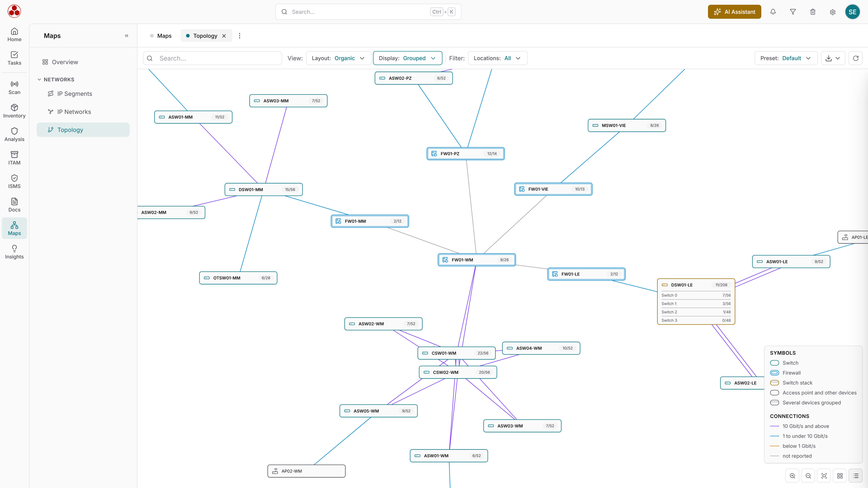Select the MSW01-VIE switch node
868x488 pixels.
click(627, 125)
